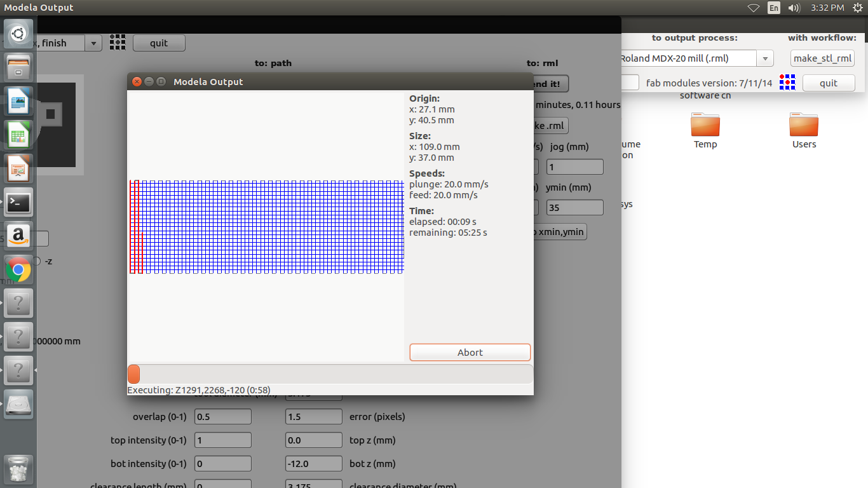Open the Temp folder on desktop
Viewport: 868px width, 488px height.
705,131
